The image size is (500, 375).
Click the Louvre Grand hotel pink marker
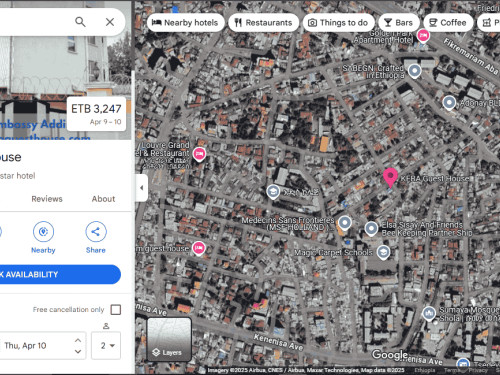[199, 154]
